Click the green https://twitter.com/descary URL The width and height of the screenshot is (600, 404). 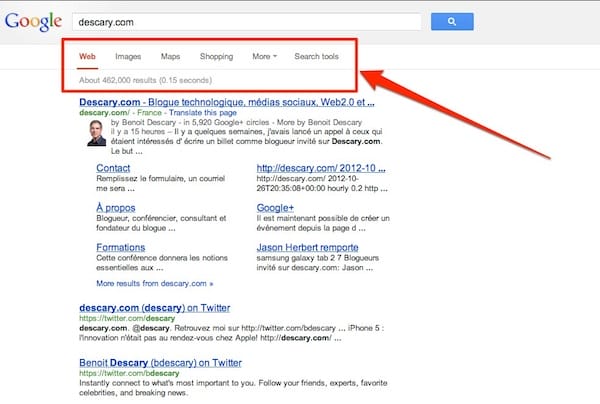coord(127,318)
